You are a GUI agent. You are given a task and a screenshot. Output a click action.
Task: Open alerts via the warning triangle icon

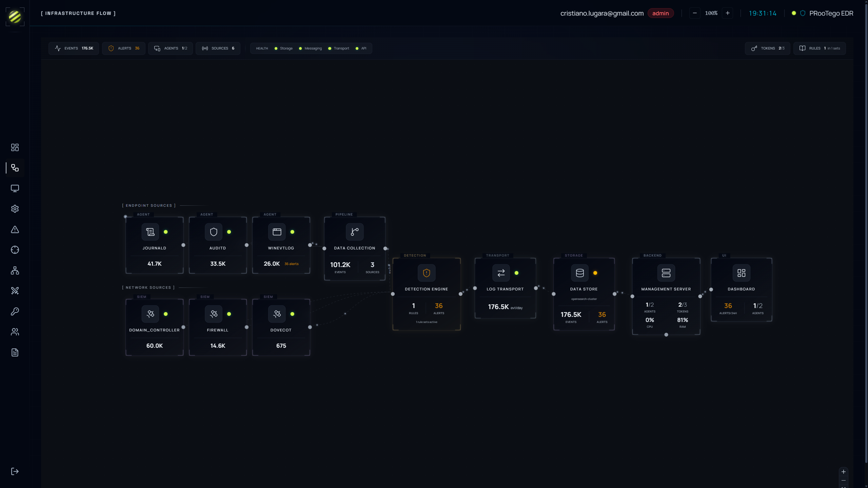coord(15,229)
